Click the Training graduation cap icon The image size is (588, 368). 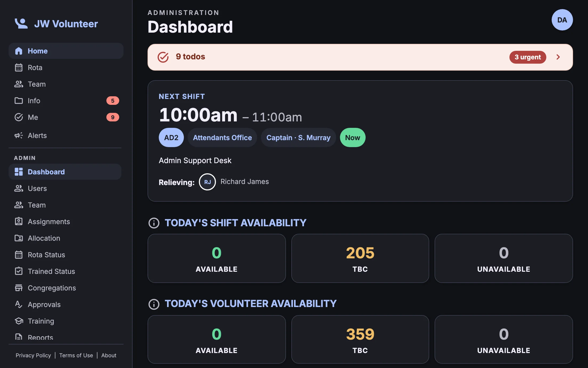pyautogui.click(x=19, y=321)
